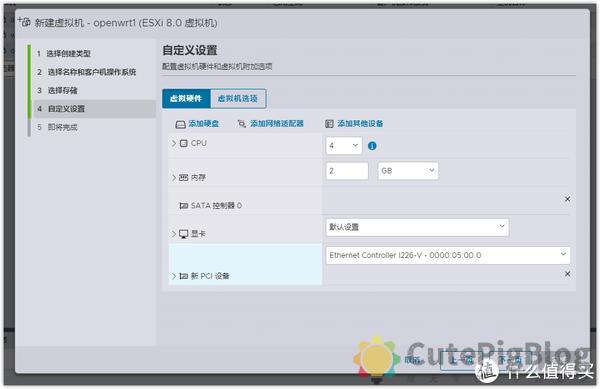Screen dimensions: 600x389
Task: Click the memory size field showing 2
Action: click(x=347, y=171)
